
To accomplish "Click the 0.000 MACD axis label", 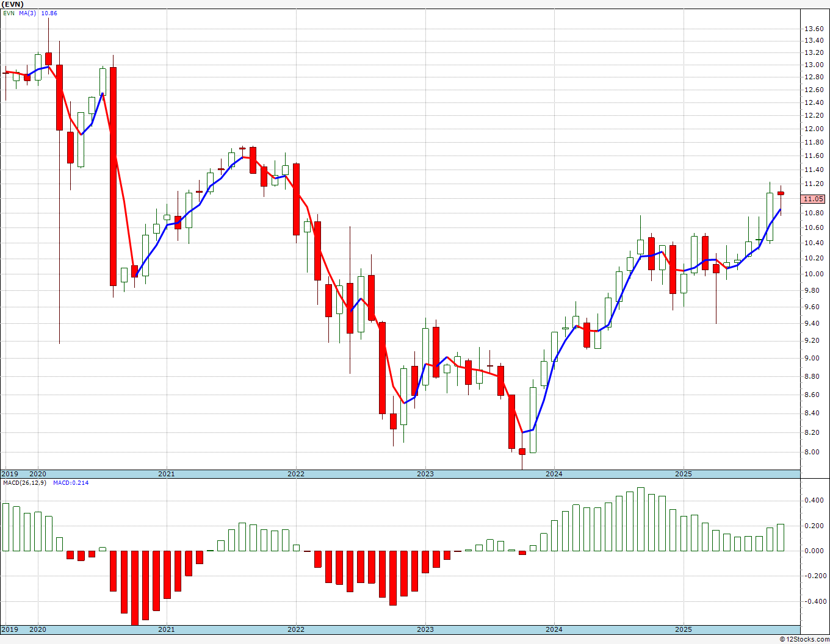I will tap(814, 551).
